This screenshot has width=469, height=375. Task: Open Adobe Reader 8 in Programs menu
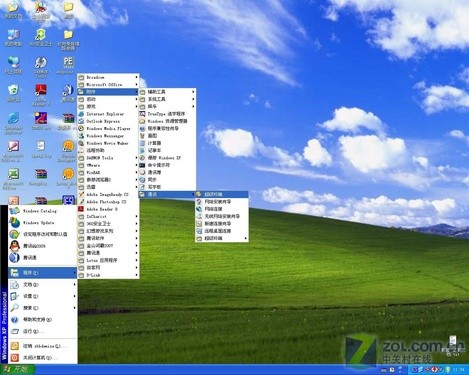tap(108, 209)
